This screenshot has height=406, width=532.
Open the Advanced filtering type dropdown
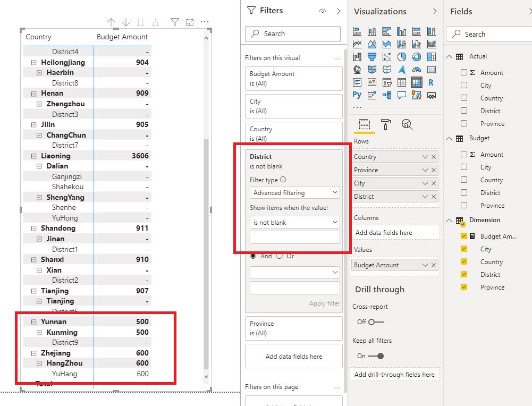[x=295, y=193]
